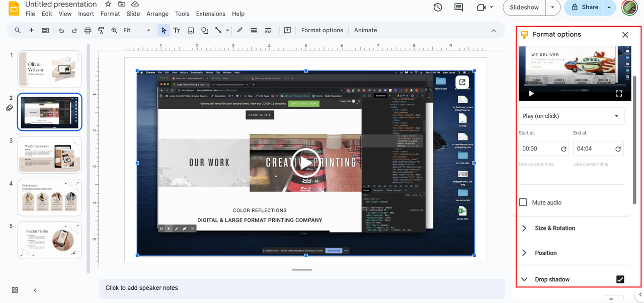This screenshot has width=644, height=303.
Task: Start the Slideshow
Action: pos(524,8)
